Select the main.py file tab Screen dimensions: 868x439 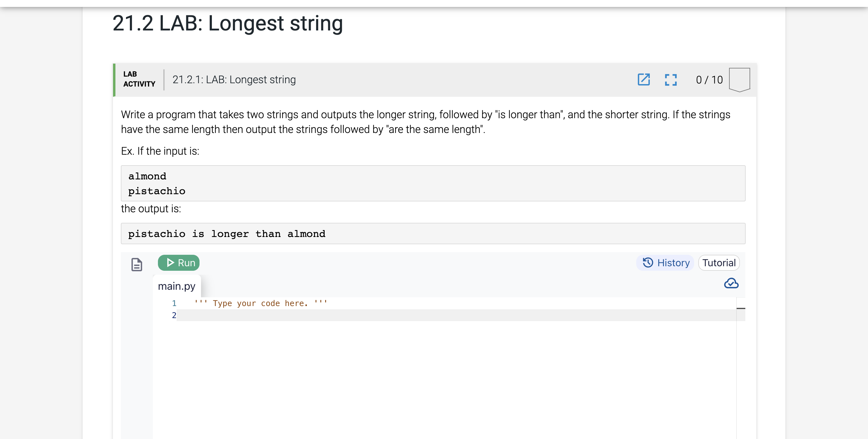[x=177, y=286]
